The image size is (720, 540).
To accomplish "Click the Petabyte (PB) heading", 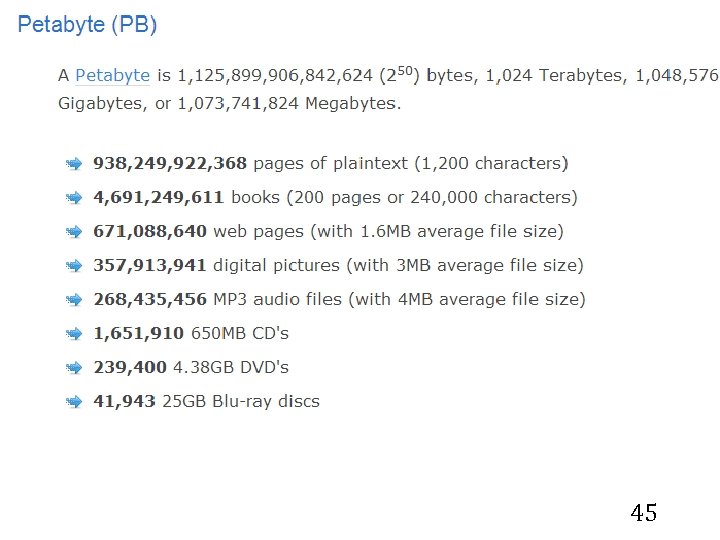I will (87, 25).
